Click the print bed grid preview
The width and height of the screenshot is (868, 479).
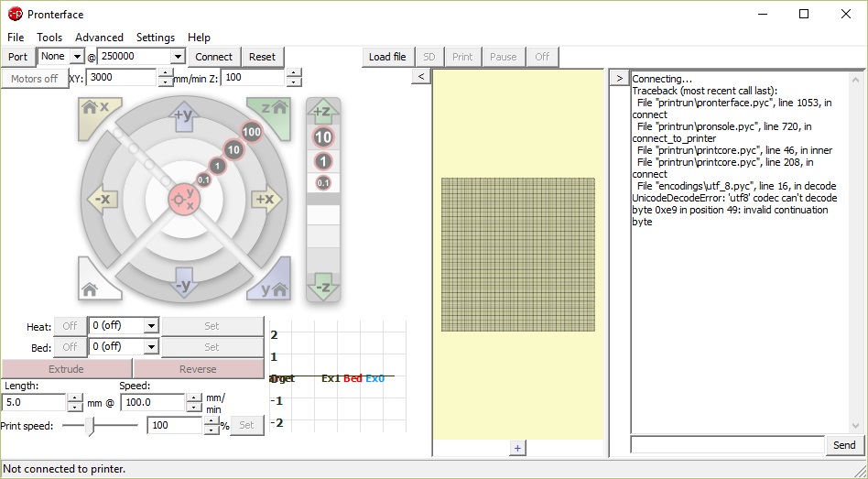point(518,255)
